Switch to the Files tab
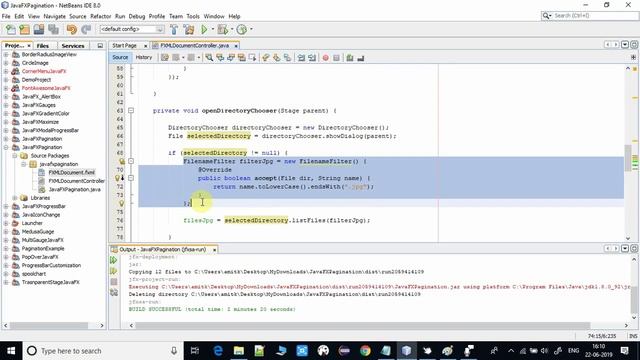The height and width of the screenshot is (360, 640). pos(43,46)
